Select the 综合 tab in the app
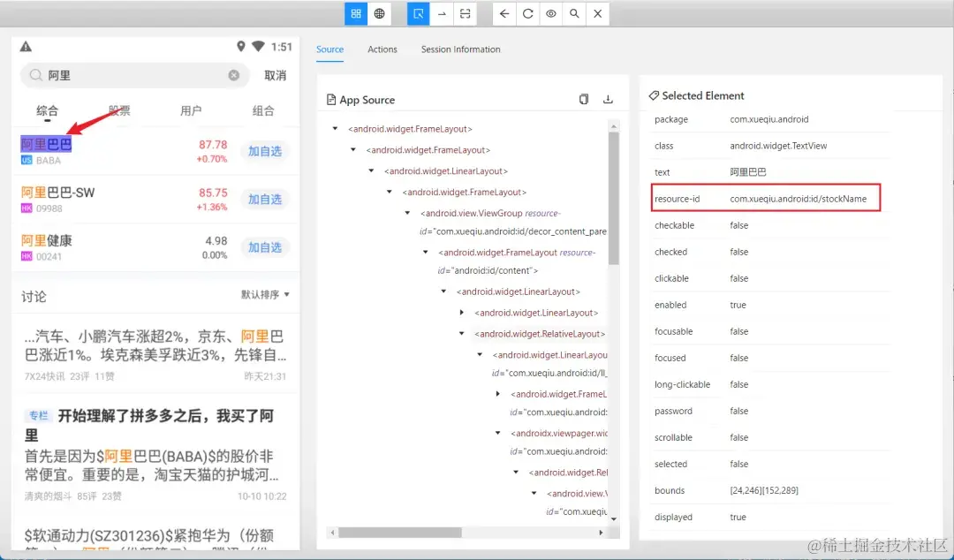 48,110
